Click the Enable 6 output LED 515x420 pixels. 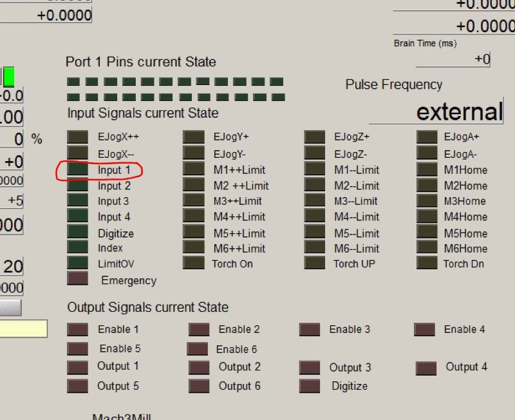[x=197, y=349]
